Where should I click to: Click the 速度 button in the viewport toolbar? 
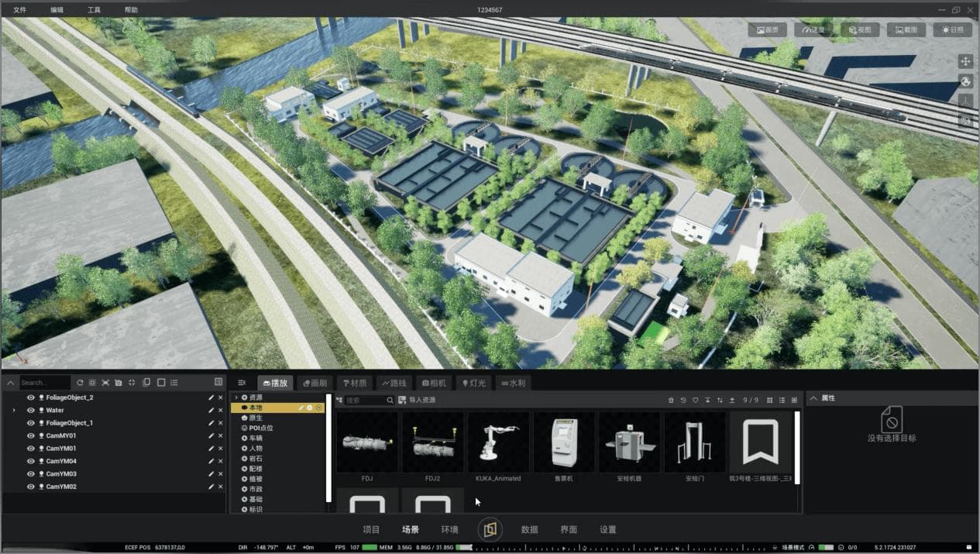[814, 29]
